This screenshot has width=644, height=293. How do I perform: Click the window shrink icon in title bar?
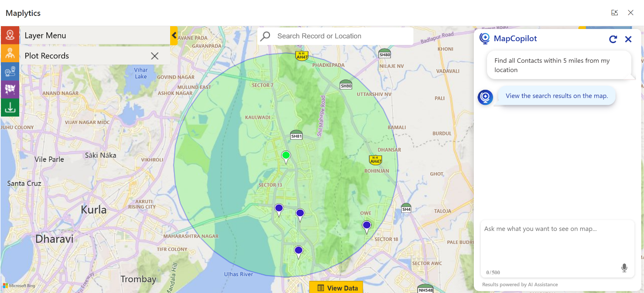point(614,13)
